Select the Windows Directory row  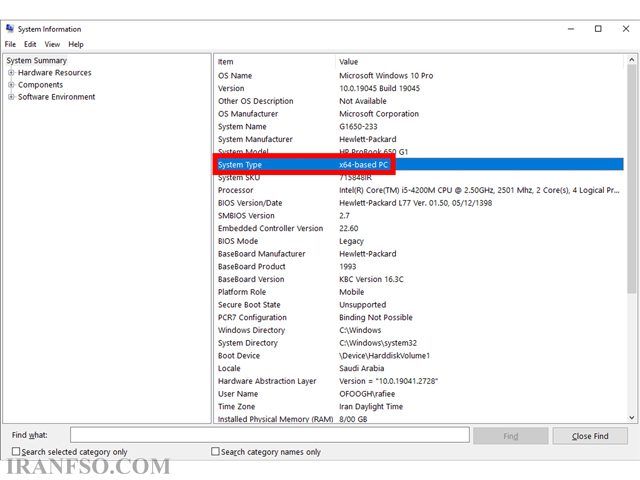click(x=419, y=330)
